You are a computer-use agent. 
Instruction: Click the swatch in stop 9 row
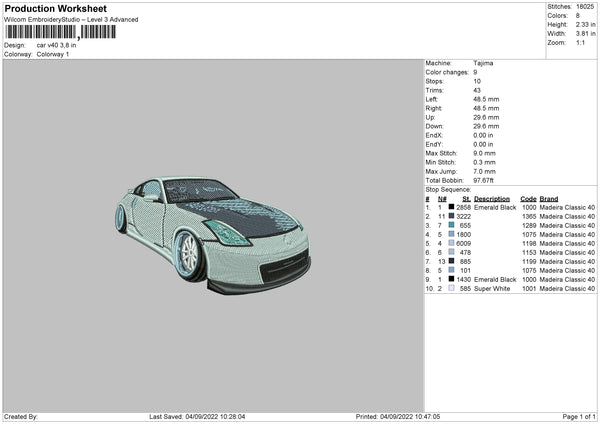[452, 279]
